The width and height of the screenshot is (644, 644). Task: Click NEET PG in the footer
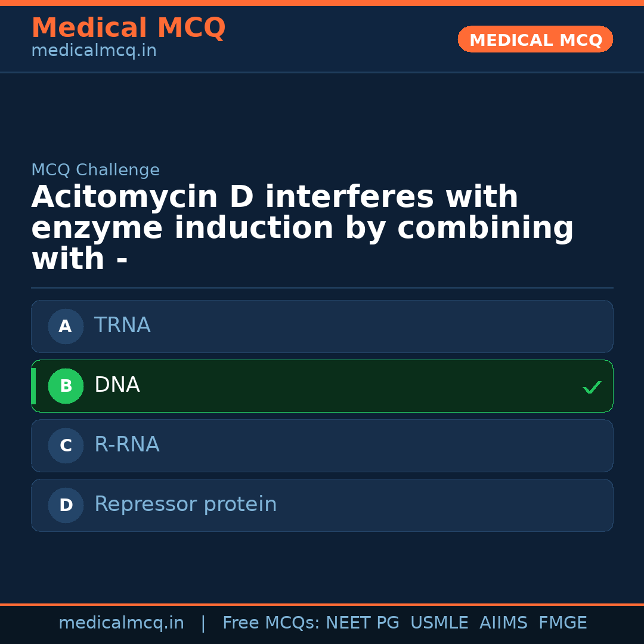[363, 623]
